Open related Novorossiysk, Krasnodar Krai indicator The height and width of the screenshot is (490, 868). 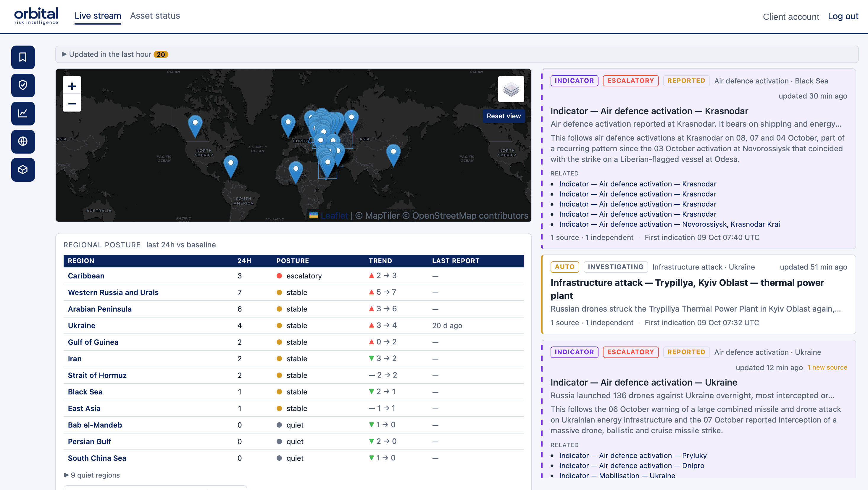pyautogui.click(x=669, y=224)
